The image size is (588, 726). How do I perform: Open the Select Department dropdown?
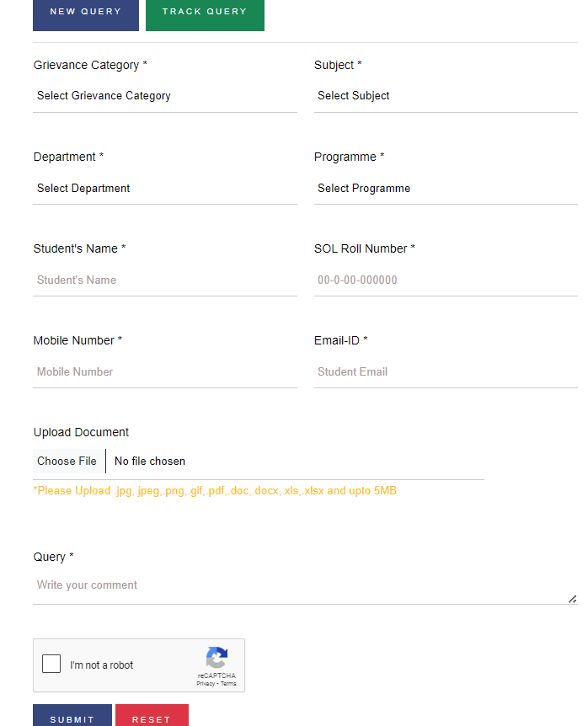pos(165,189)
